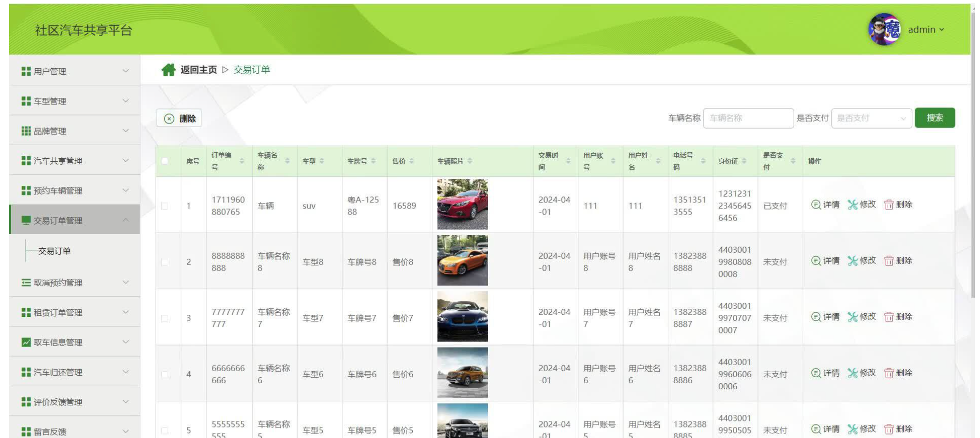Screen dimensions: 980x438
Task: Collapse 交易订单管理 using its chevron
Action: (126, 220)
